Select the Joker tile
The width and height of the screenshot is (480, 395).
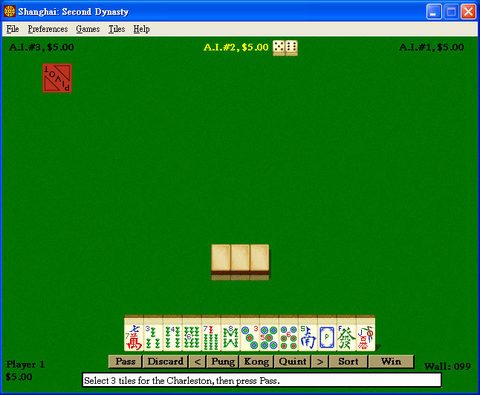click(x=366, y=333)
